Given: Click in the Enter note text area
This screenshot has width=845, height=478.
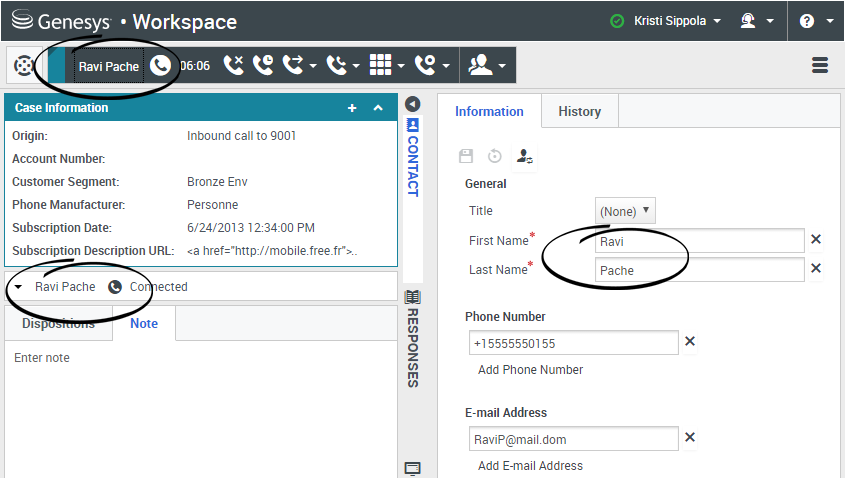Looking at the screenshot, I should 200,400.
